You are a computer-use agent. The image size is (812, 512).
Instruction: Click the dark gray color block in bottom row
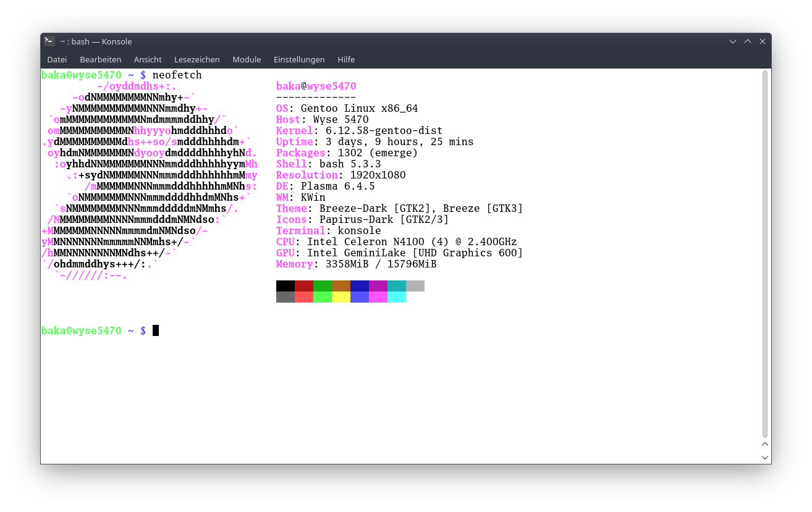click(x=285, y=297)
